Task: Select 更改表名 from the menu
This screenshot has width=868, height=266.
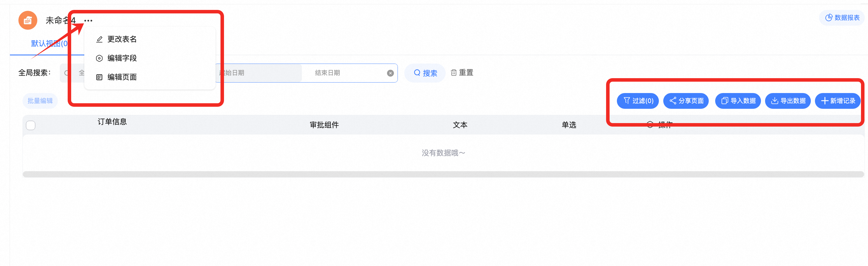Action: tap(122, 39)
